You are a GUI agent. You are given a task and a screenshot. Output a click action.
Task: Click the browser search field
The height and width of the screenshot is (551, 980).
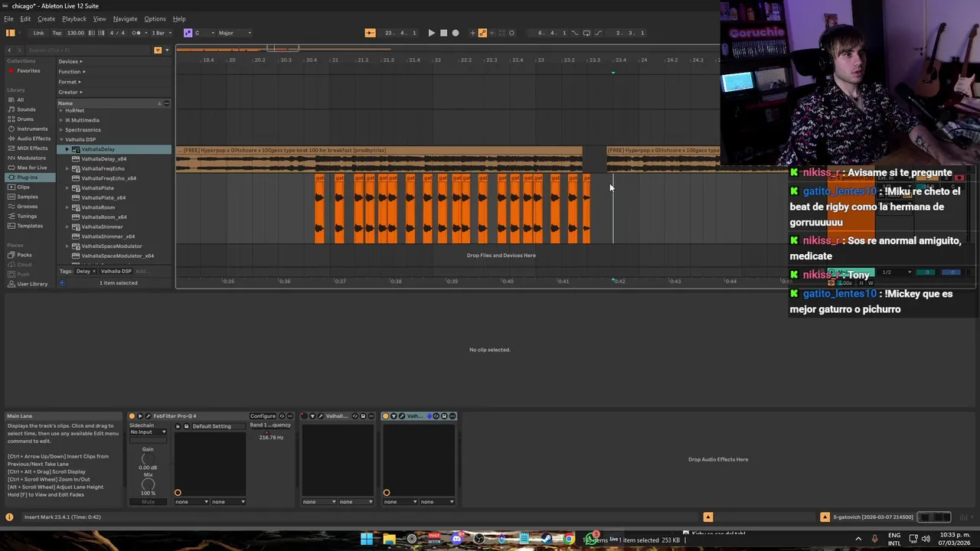click(88, 50)
